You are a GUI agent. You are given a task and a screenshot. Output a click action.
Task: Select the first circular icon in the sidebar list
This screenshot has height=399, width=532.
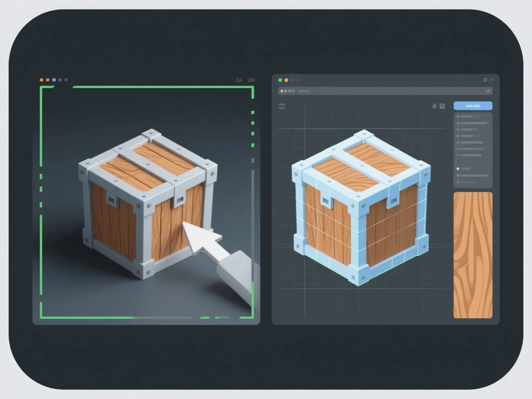coord(458,116)
